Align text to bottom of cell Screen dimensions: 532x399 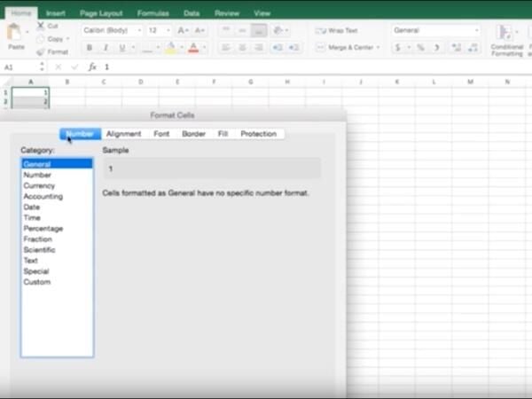259,30
